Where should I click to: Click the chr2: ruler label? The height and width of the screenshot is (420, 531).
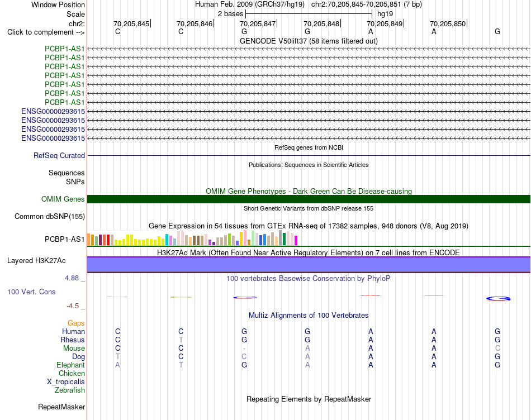(x=77, y=23)
